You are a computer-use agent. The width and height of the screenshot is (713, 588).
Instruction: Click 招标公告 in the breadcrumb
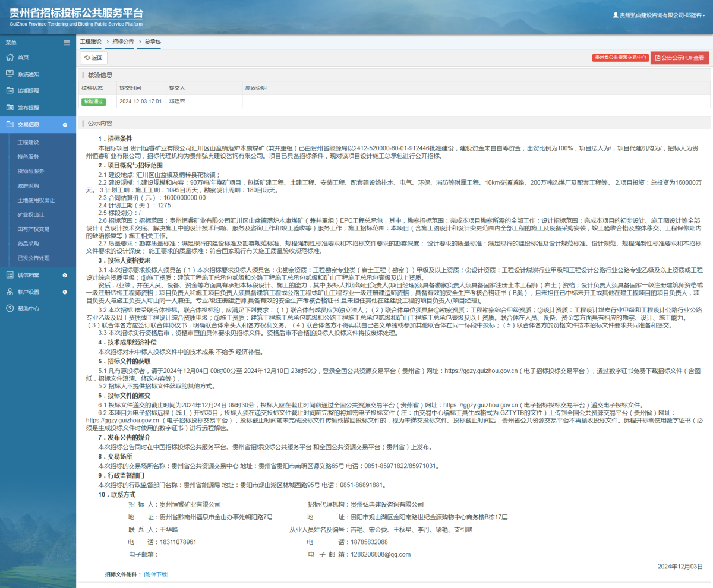pyautogui.click(x=122, y=42)
